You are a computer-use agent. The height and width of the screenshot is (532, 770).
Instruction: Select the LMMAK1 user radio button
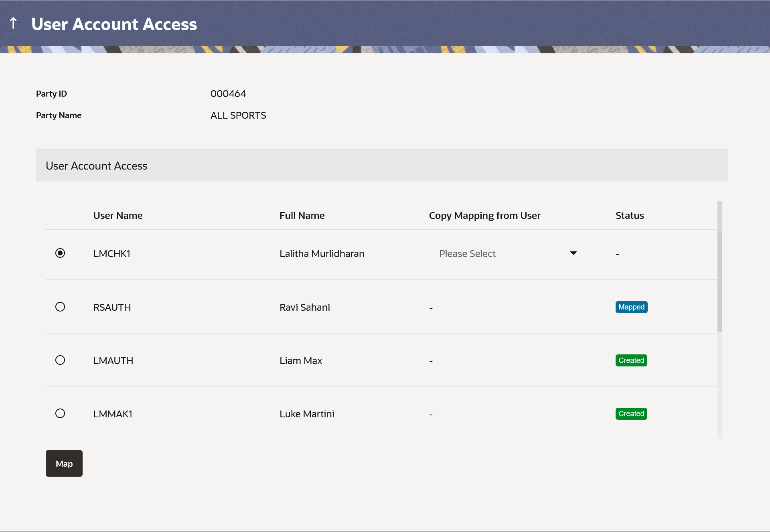(60, 413)
